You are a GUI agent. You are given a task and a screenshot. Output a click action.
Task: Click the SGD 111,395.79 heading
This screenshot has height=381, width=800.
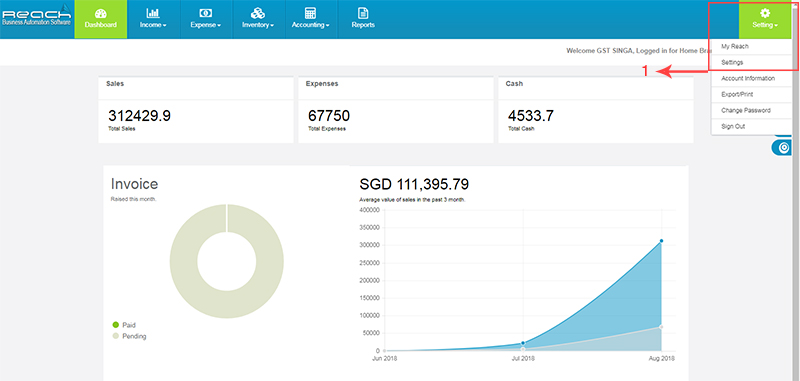tap(414, 184)
